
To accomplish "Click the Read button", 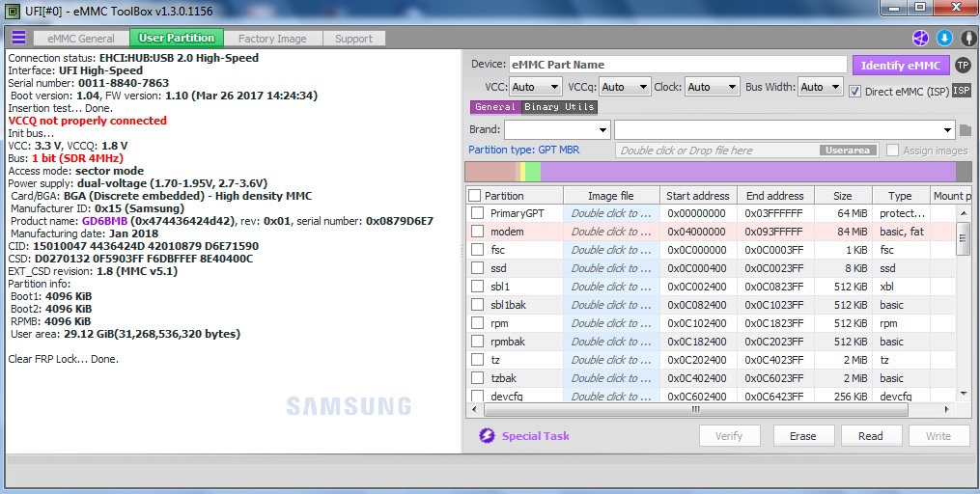I will pos(871,436).
